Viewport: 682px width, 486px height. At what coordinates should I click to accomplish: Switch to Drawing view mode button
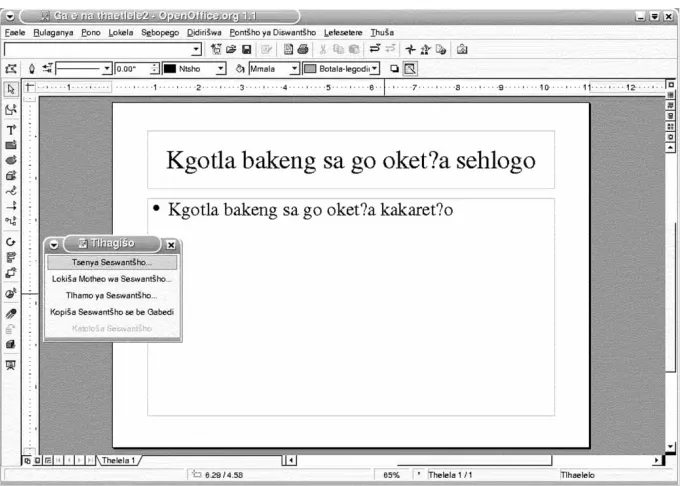(27, 460)
